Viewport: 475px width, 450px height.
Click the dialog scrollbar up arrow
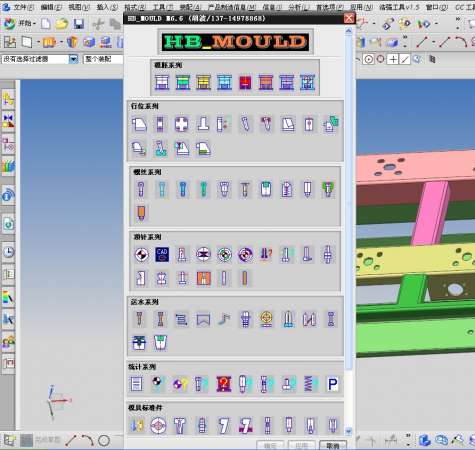pos(349,31)
